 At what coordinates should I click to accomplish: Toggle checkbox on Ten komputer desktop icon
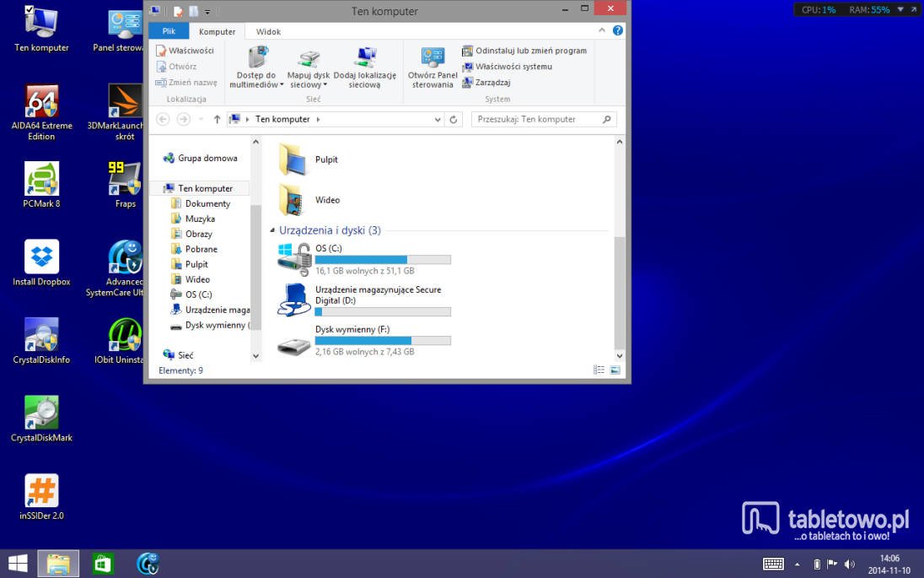pos(30,9)
